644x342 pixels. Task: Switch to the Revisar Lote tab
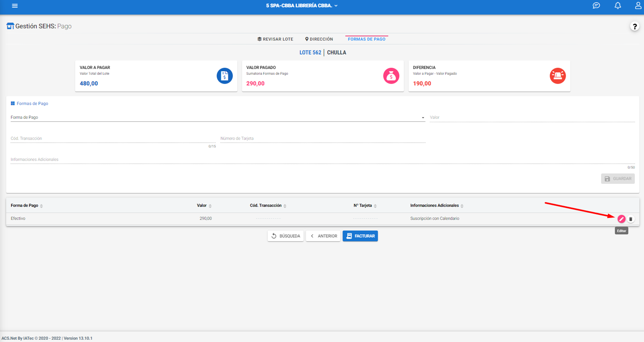tap(275, 39)
